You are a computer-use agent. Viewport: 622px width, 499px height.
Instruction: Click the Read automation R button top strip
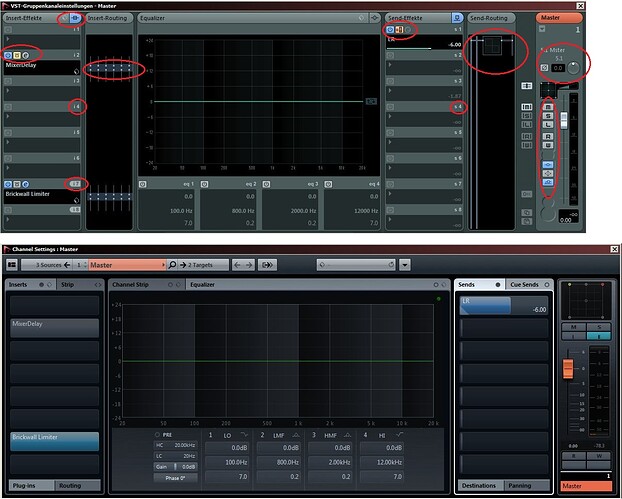tap(548, 136)
